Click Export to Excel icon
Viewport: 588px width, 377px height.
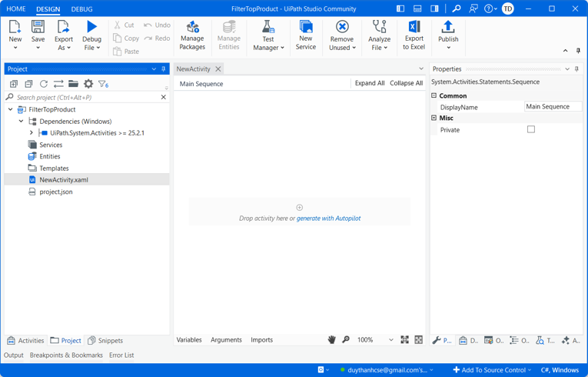414,27
